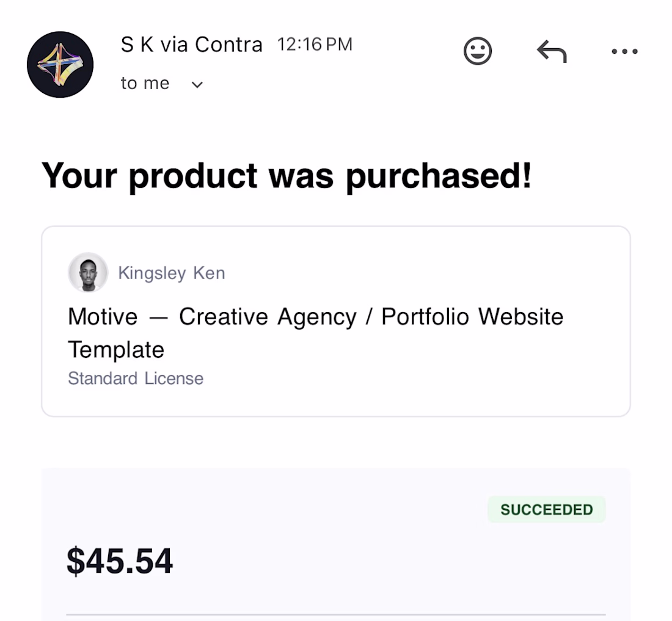Click the divider line under the amount

tap(335, 614)
